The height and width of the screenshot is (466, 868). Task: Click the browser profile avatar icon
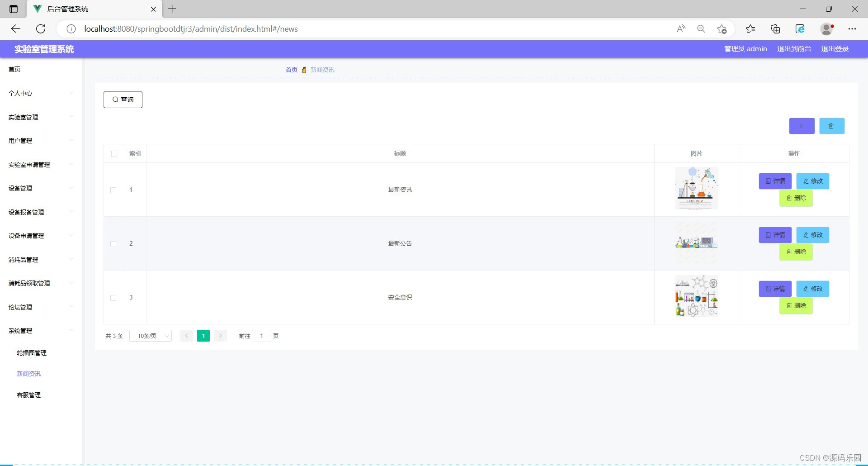pos(826,29)
